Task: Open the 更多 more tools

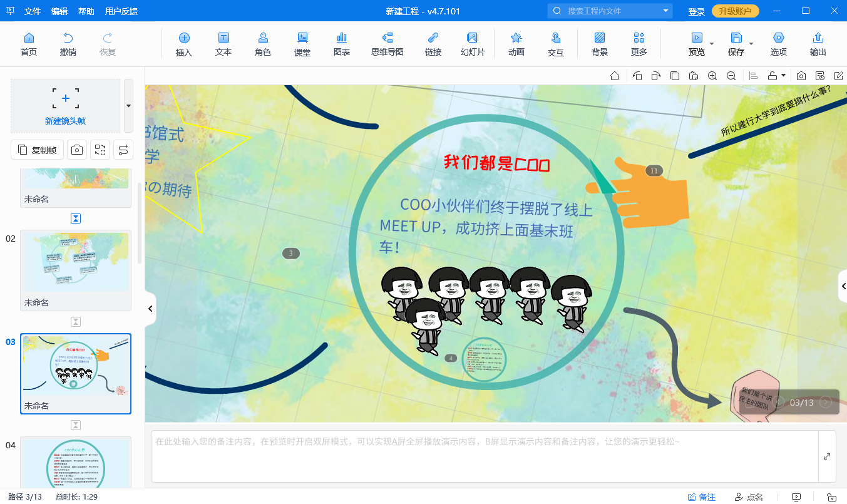Action: [639, 44]
